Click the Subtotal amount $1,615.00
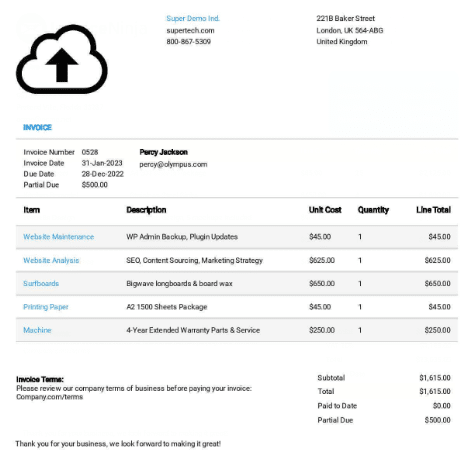The width and height of the screenshot is (469, 470). pyautogui.click(x=435, y=378)
